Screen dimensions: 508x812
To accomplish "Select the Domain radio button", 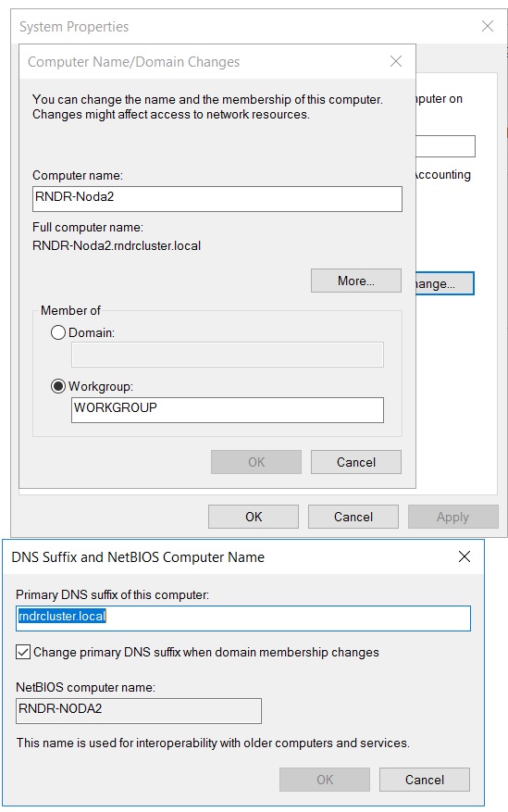I will (x=58, y=332).
